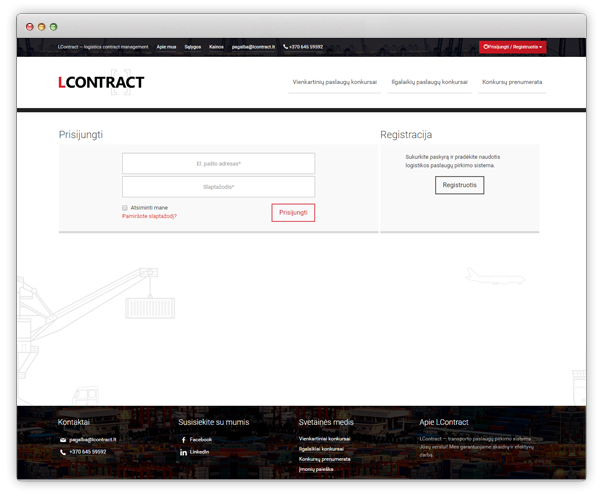
Task: Click footer pagalba@lcontract.lt email link
Action: [93, 440]
